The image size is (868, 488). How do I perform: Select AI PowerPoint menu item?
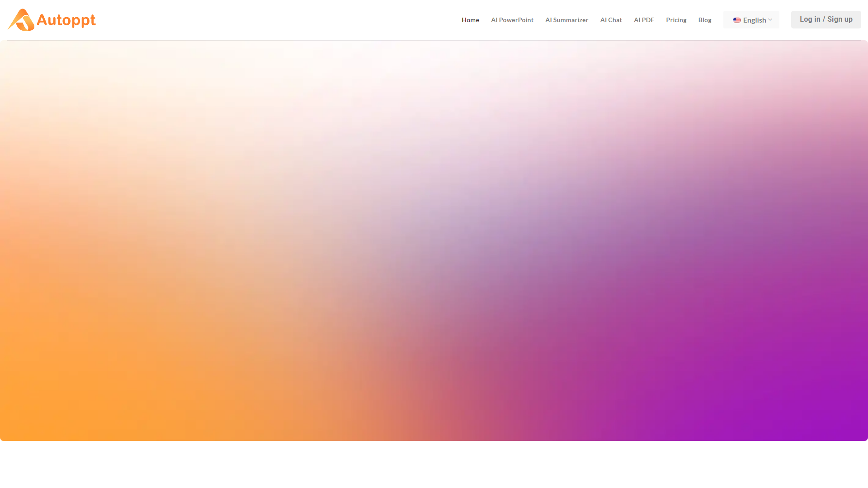(512, 20)
